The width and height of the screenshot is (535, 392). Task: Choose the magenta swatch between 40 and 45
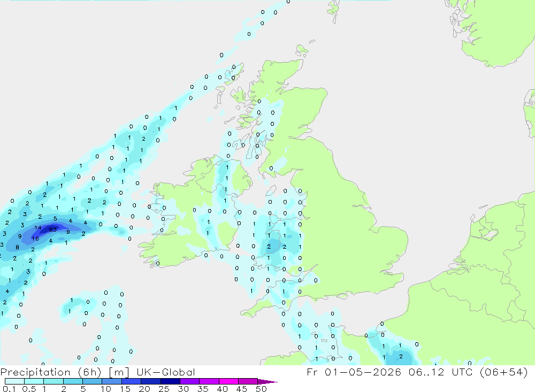pos(228,381)
